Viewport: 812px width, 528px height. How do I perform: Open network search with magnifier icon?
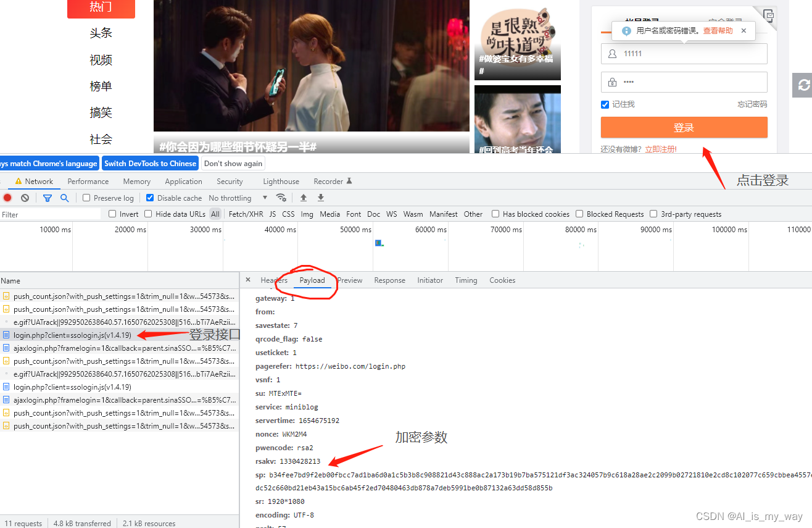(x=64, y=198)
